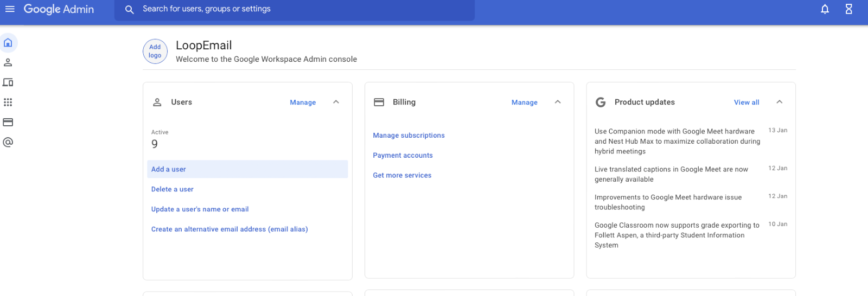Viewport: 868px width, 296px height.
Task: Open the hamburger main menu
Action: click(x=10, y=9)
